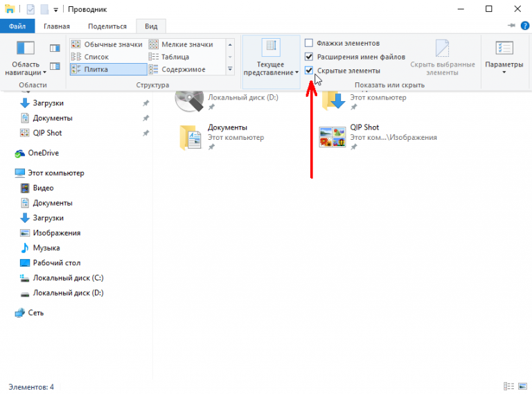Viewport: 532px width, 394px height.
Task: Open Документы under Этот компьютер
Action: click(53, 203)
